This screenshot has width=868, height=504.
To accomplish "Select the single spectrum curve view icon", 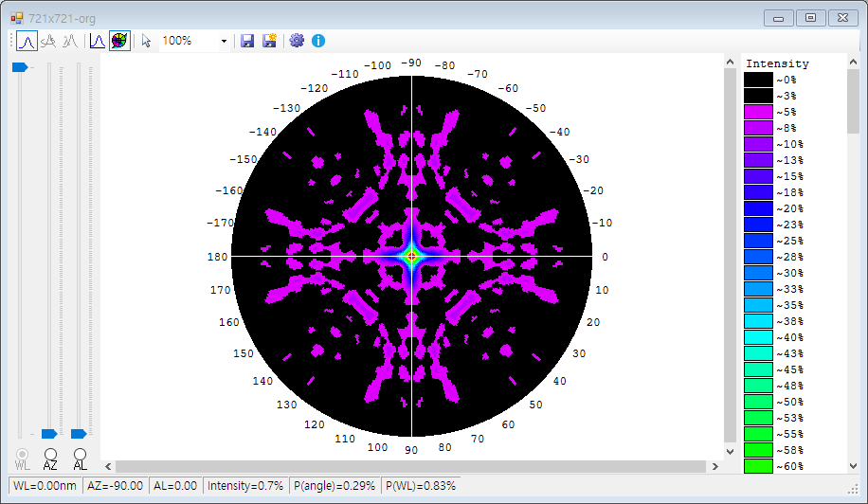I will coord(27,41).
